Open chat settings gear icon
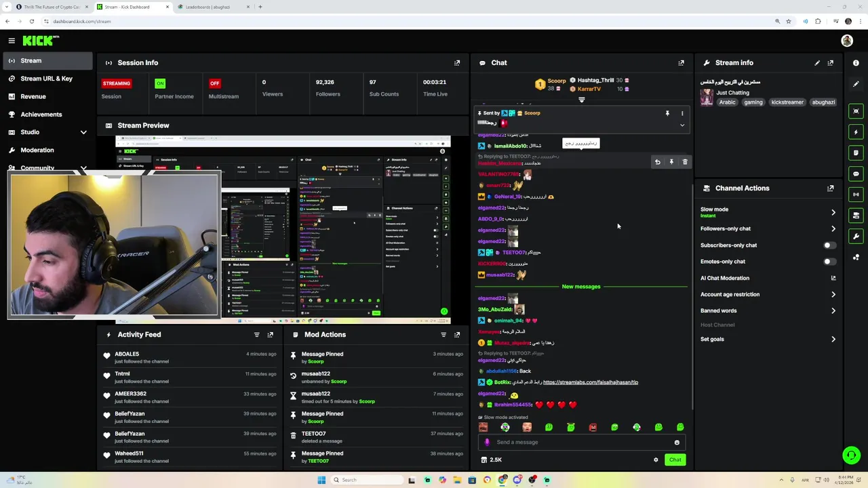Image resolution: width=868 pixels, height=488 pixels. point(656,460)
